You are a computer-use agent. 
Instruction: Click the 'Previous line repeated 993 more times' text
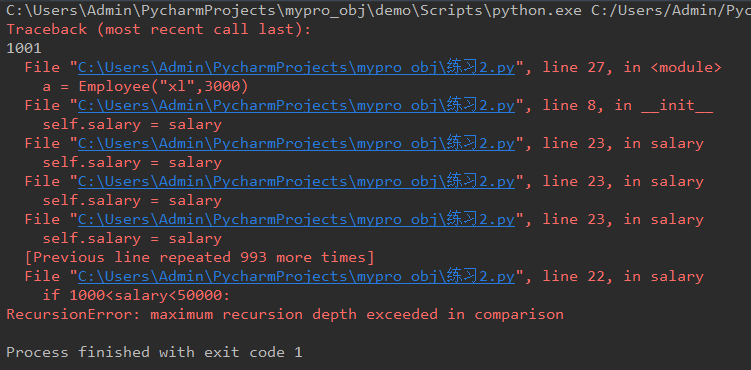(x=199, y=258)
